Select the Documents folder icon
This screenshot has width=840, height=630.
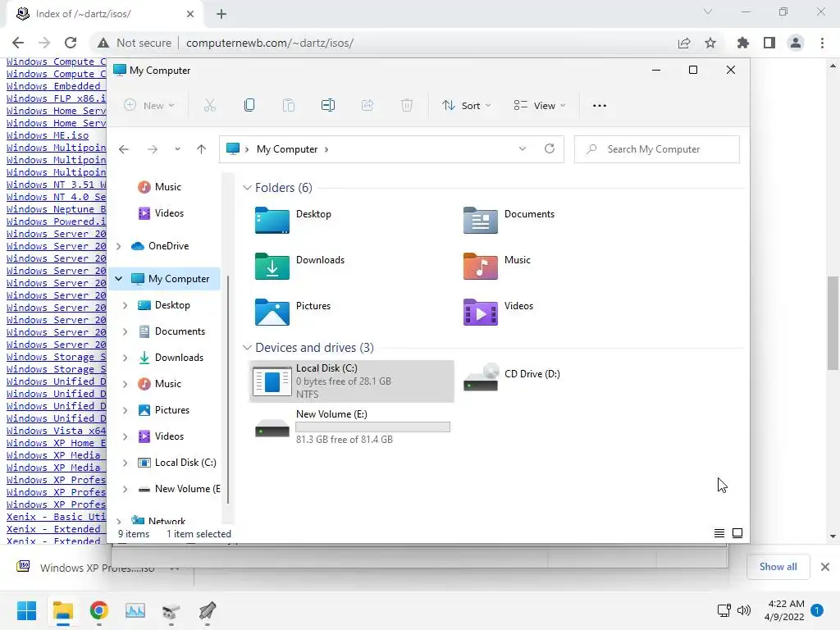[x=480, y=220]
